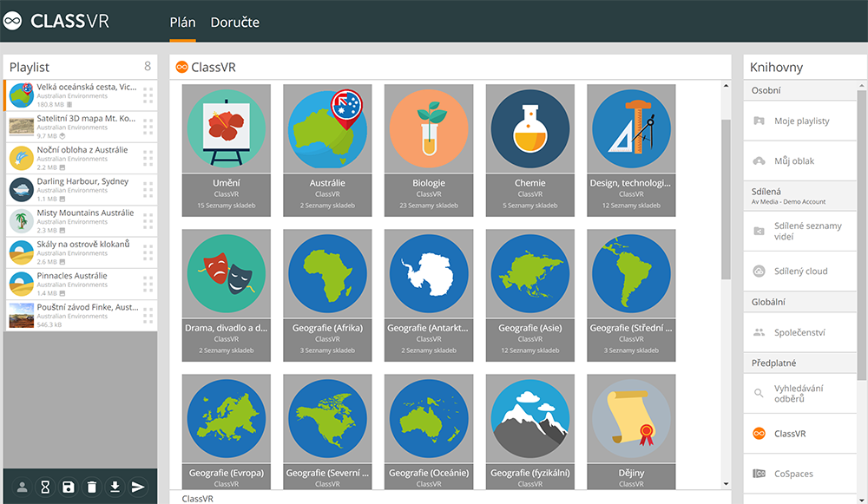The width and height of the screenshot is (868, 504).
Task: Click the Globální section header
Action: pyautogui.click(x=800, y=302)
